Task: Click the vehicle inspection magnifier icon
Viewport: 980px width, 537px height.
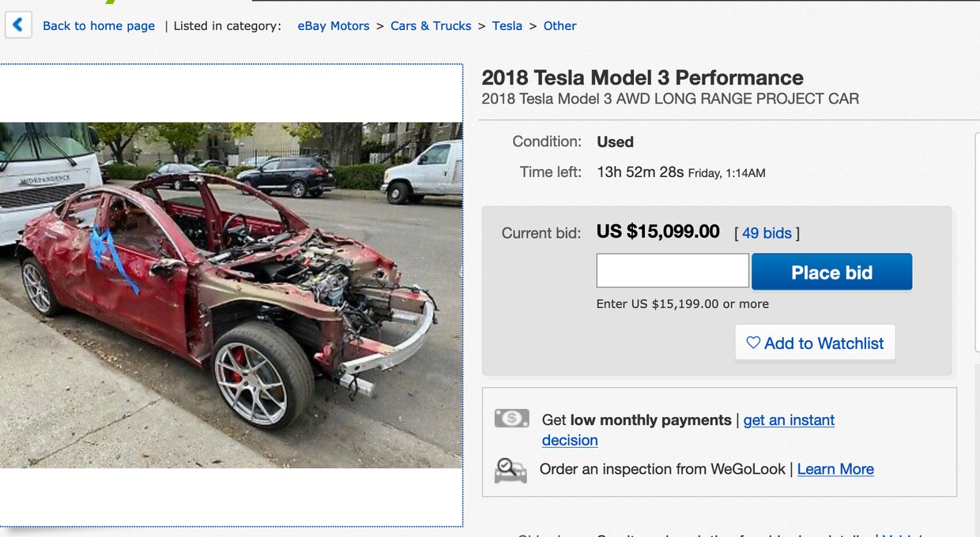Action: [x=511, y=470]
